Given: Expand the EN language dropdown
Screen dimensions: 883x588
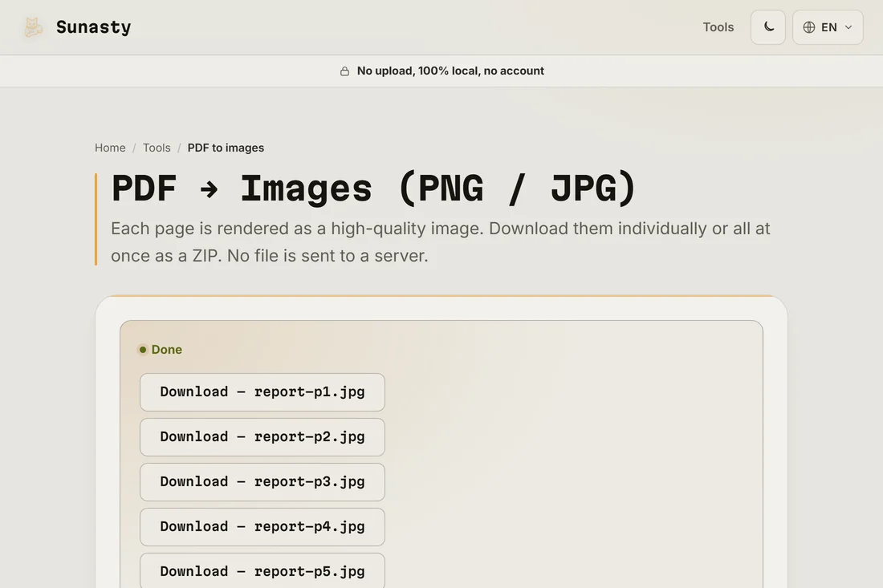Looking at the screenshot, I should pos(828,27).
